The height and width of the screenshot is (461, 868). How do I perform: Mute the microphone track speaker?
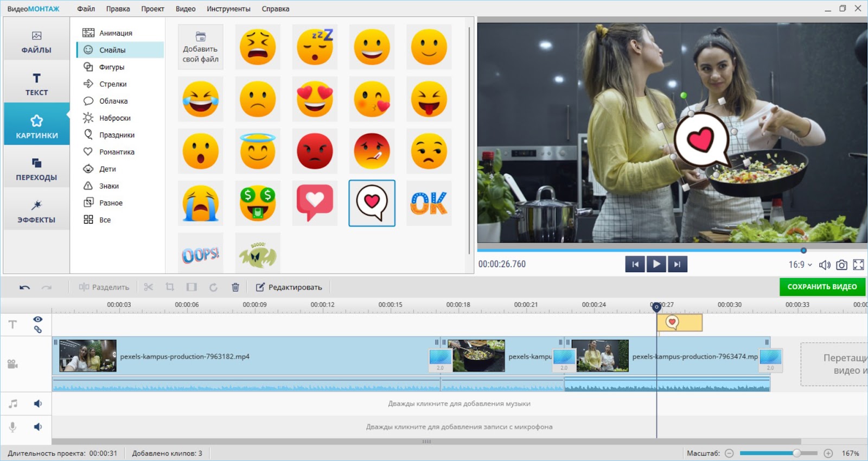(x=38, y=427)
